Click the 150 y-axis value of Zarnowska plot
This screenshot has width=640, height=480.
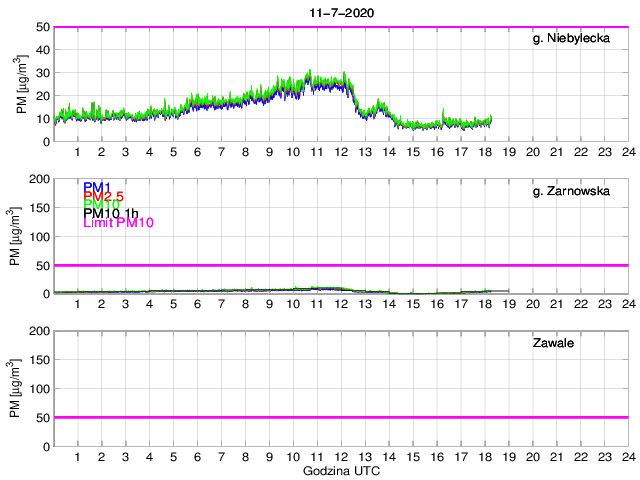[x=39, y=208]
